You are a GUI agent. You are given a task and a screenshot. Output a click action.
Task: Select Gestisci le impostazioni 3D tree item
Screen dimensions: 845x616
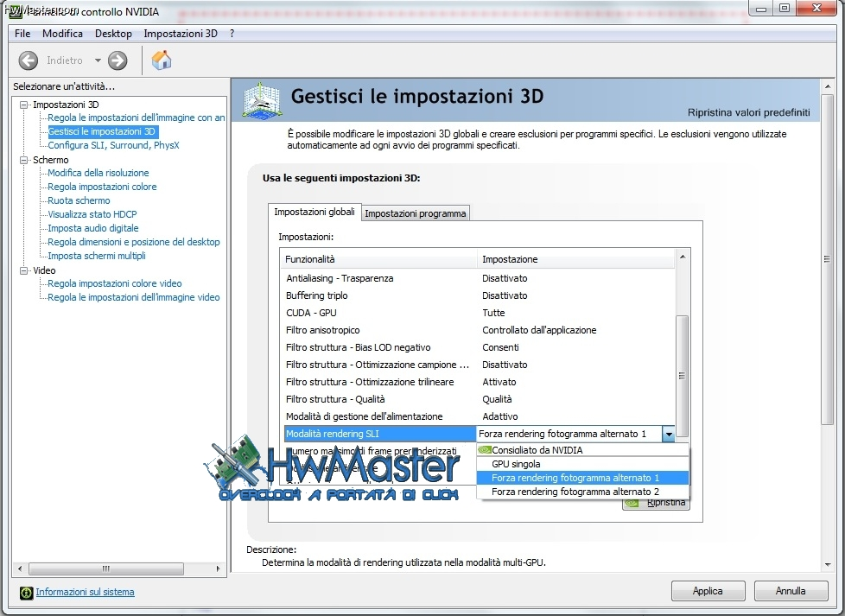(101, 131)
